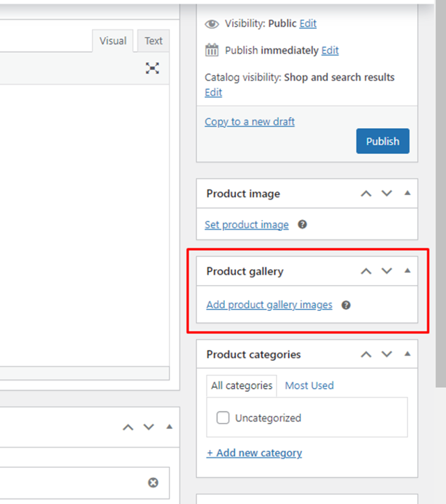Click the eye icon next to Visibility
The image size is (446, 504).
tap(212, 23)
